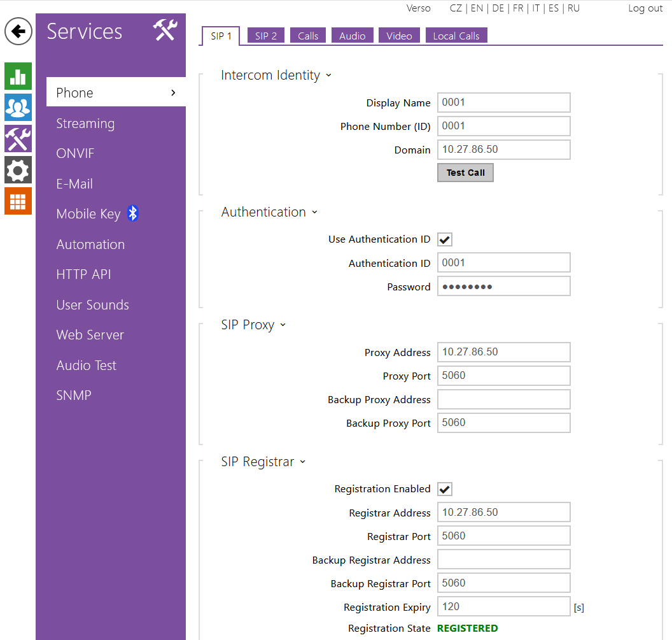672x640 pixels.
Task: Open the orange grid icon
Action: point(18,201)
